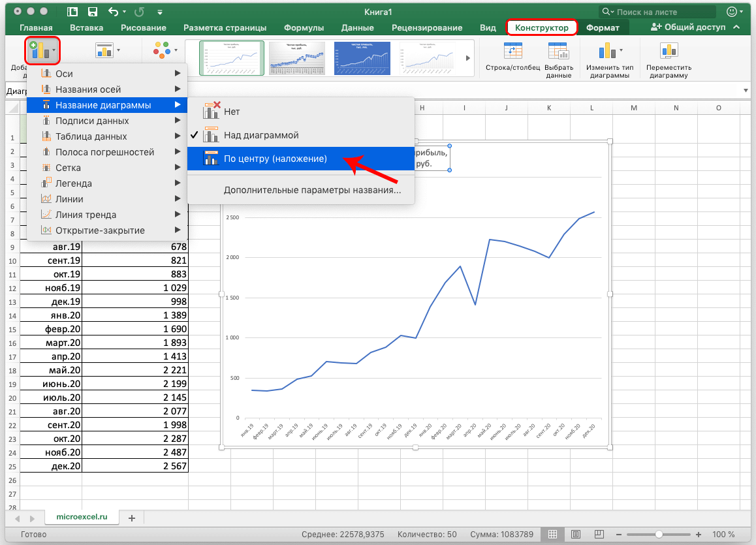756x545 pixels.
Task: Switch to Page Break preview icon
Action: coord(599,534)
